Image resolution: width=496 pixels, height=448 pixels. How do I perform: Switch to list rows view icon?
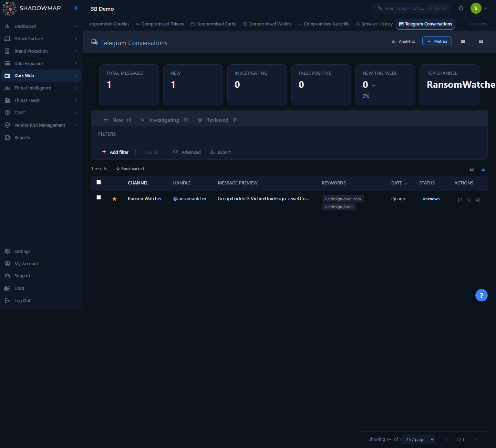[483, 169]
